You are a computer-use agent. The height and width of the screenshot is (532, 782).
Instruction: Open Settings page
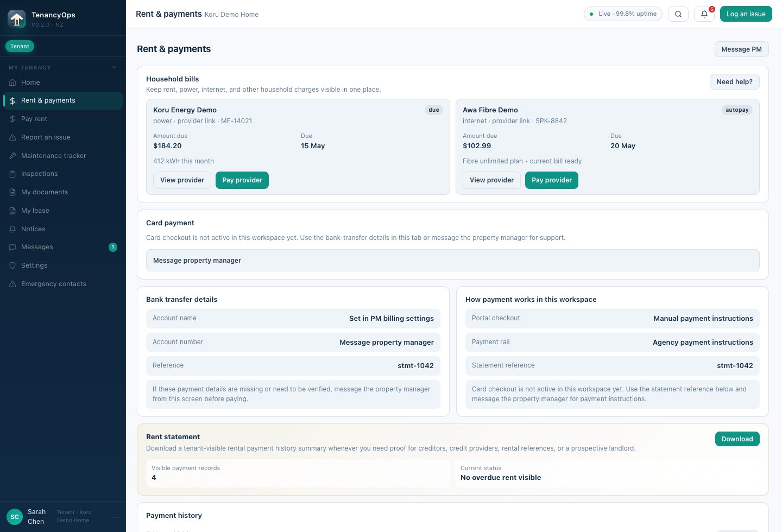point(63,265)
